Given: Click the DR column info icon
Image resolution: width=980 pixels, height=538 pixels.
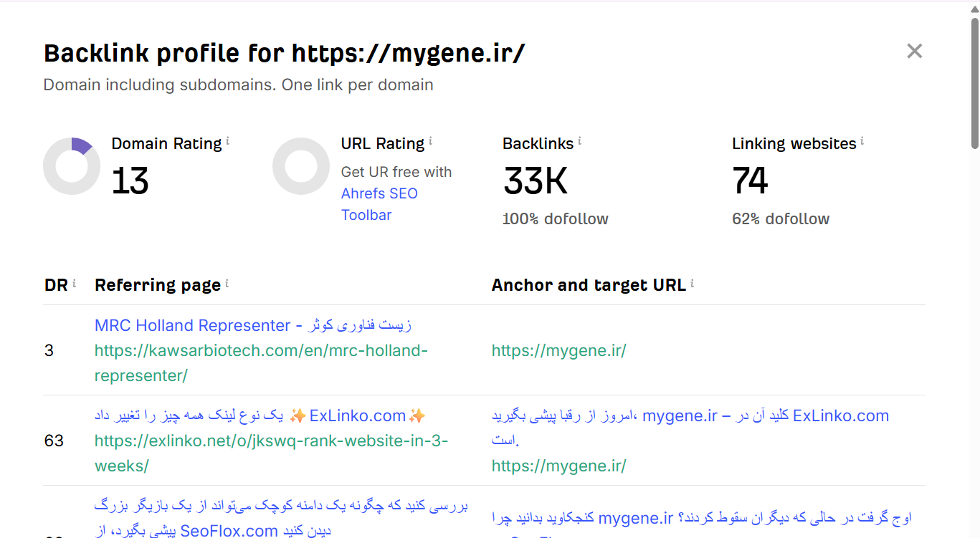Looking at the screenshot, I should coord(74,283).
